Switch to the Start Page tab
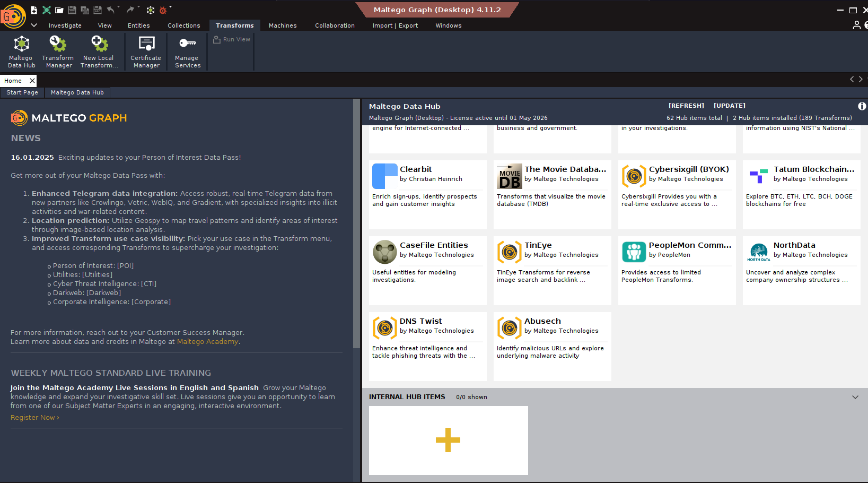 point(22,92)
